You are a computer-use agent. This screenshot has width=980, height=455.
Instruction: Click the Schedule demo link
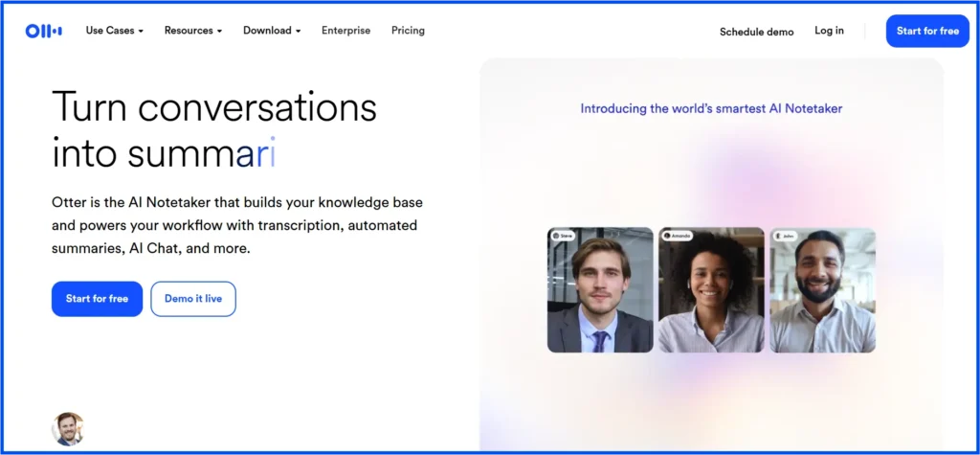[756, 32]
